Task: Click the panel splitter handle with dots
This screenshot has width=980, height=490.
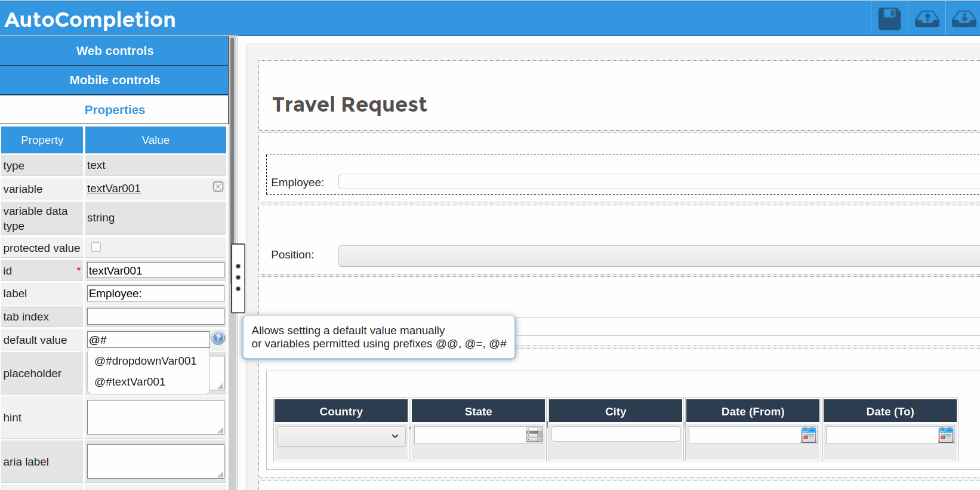Action: coord(238,278)
